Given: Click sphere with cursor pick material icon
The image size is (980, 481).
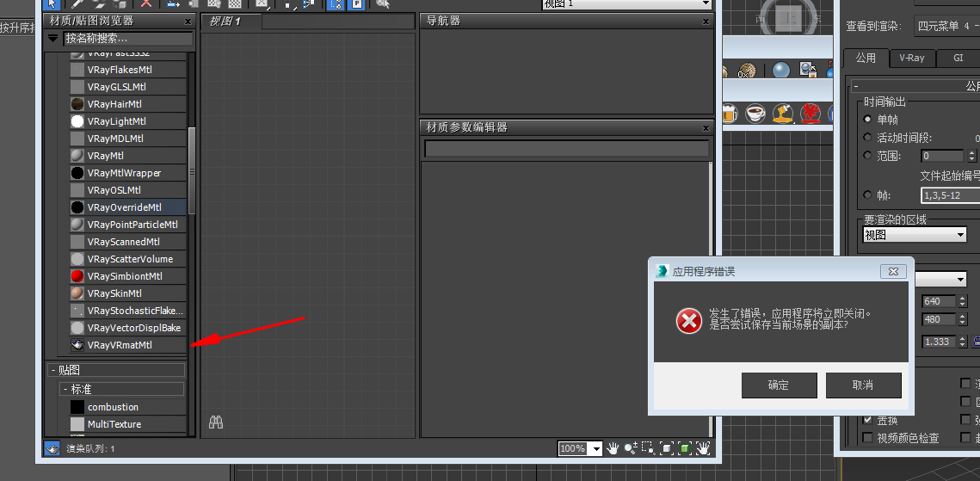Looking at the screenshot, I should [x=808, y=70].
